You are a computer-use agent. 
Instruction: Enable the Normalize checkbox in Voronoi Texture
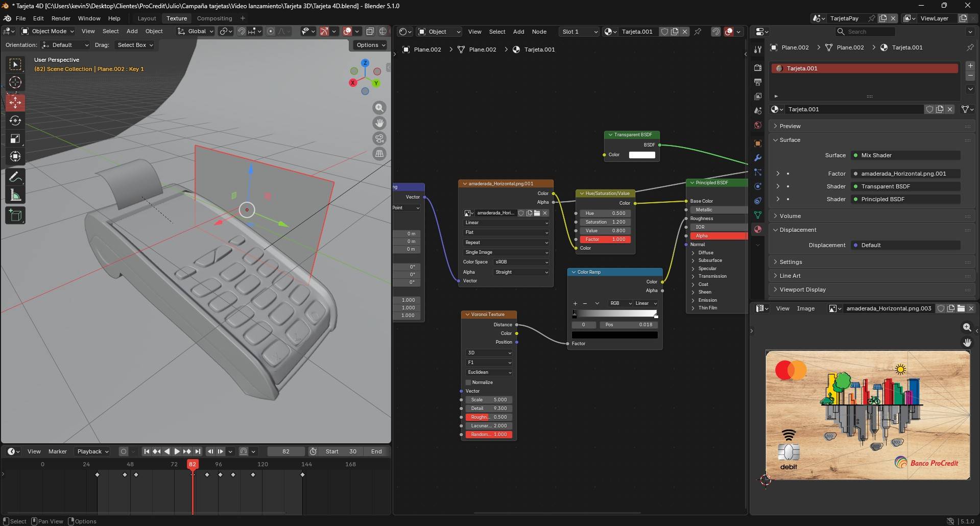(468, 382)
